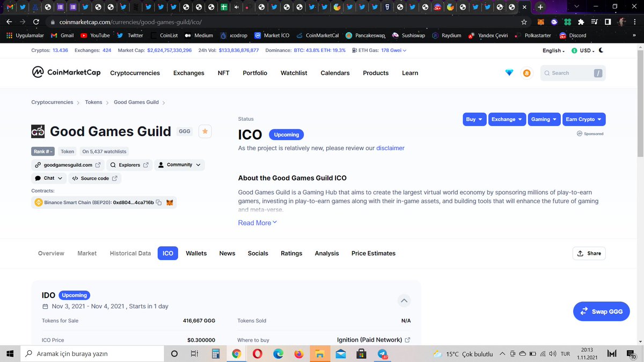Viewport: 644px width, 362px height.
Task: Open Firefox from the taskbar
Action: 299,353
